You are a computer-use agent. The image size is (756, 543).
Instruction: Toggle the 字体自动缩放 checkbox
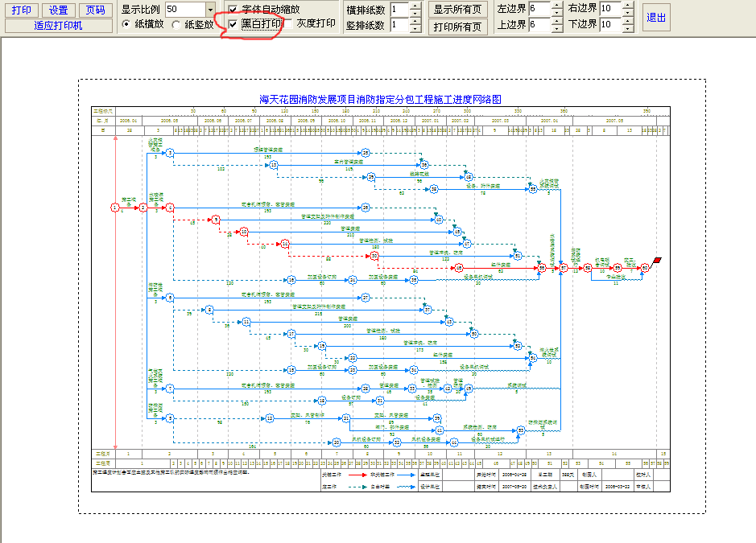233,9
